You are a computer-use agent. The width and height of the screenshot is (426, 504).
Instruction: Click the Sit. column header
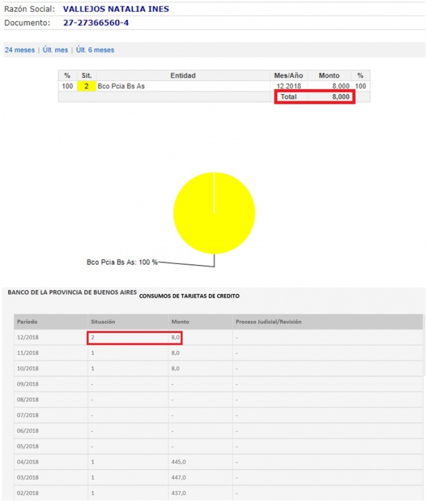[x=86, y=75]
